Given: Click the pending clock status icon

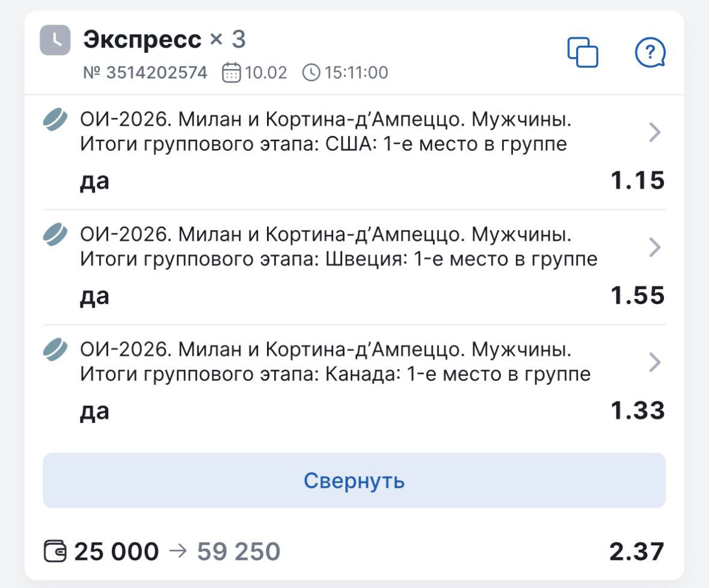Looking at the screenshot, I should tap(55, 40).
